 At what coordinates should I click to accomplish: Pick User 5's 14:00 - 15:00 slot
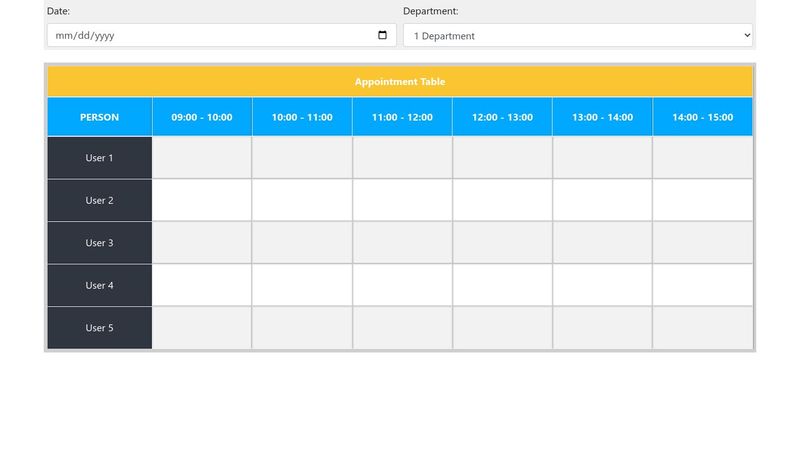click(x=703, y=328)
